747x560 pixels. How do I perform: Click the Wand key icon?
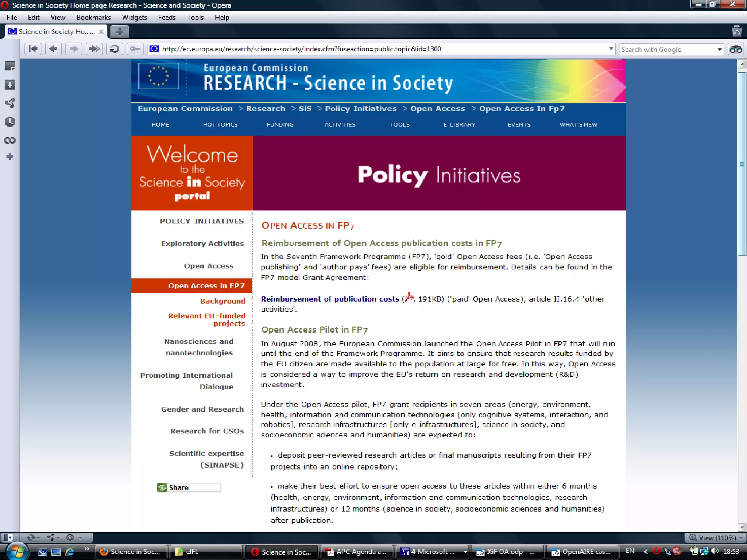pyautogui.click(x=135, y=49)
